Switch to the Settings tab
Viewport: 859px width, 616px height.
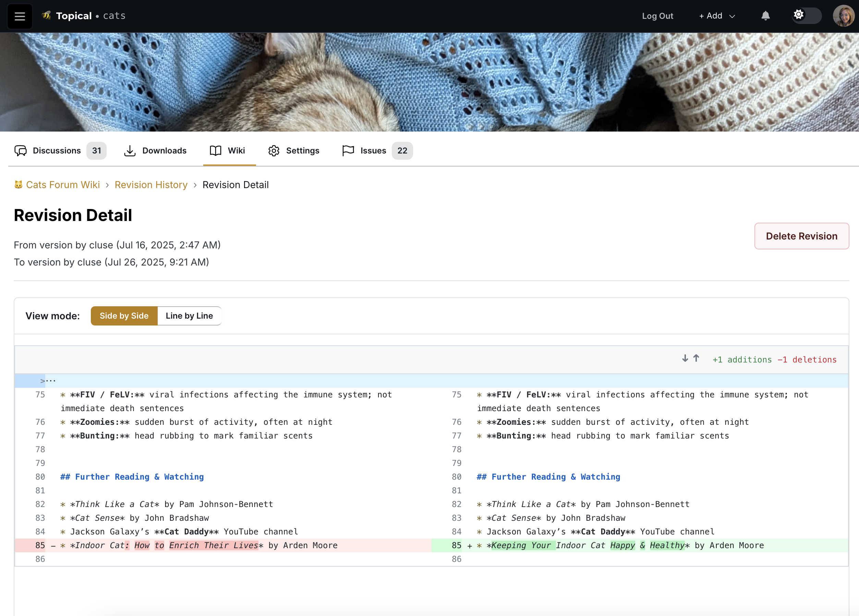[x=293, y=151]
